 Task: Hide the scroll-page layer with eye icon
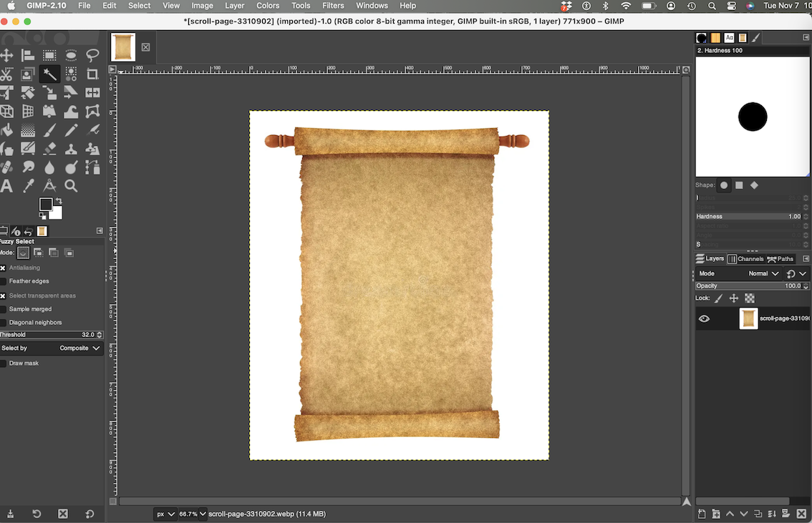pos(704,318)
